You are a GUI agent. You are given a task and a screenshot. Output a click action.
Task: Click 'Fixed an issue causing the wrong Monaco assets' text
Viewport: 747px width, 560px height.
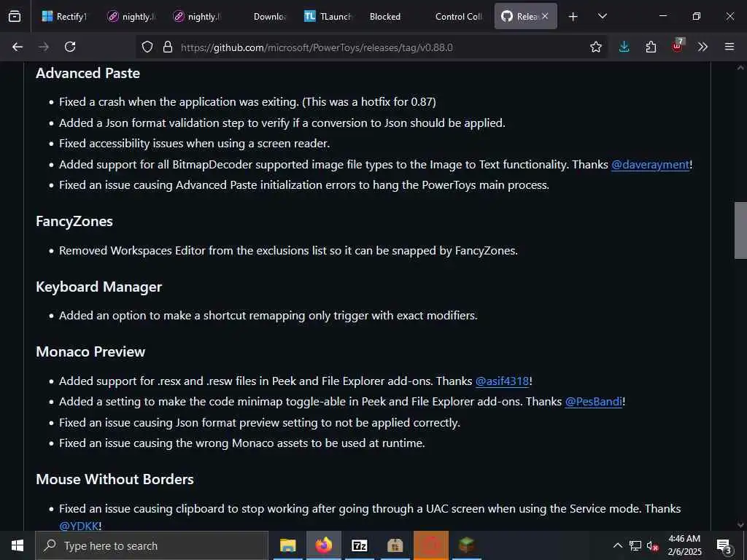point(242,443)
